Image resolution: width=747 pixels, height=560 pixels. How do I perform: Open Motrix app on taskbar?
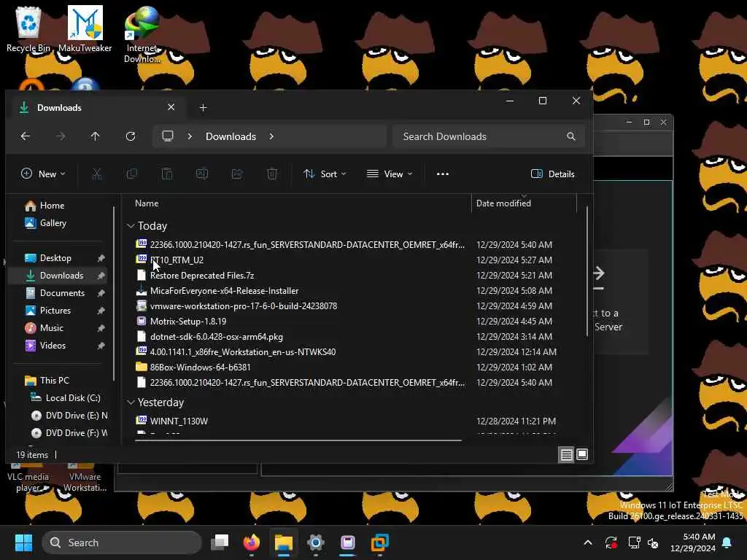click(348, 542)
